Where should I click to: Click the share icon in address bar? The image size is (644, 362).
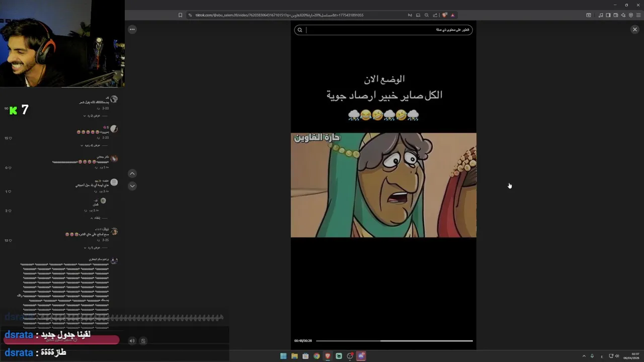pos(435,15)
